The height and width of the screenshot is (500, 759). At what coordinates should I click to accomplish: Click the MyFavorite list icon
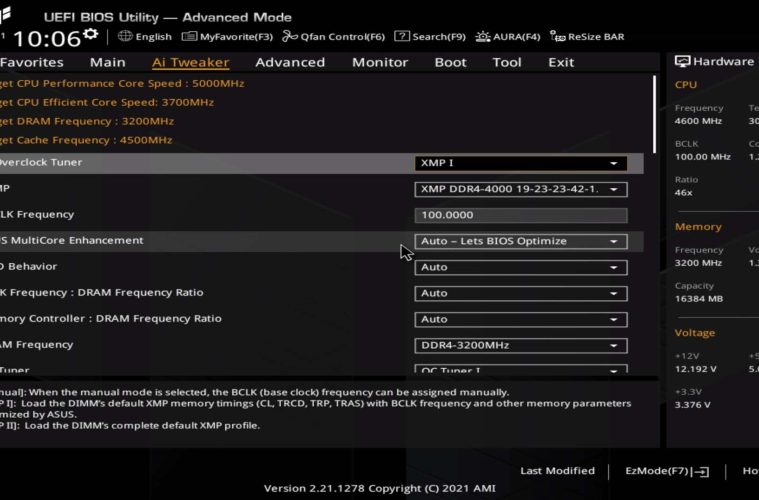point(189,36)
